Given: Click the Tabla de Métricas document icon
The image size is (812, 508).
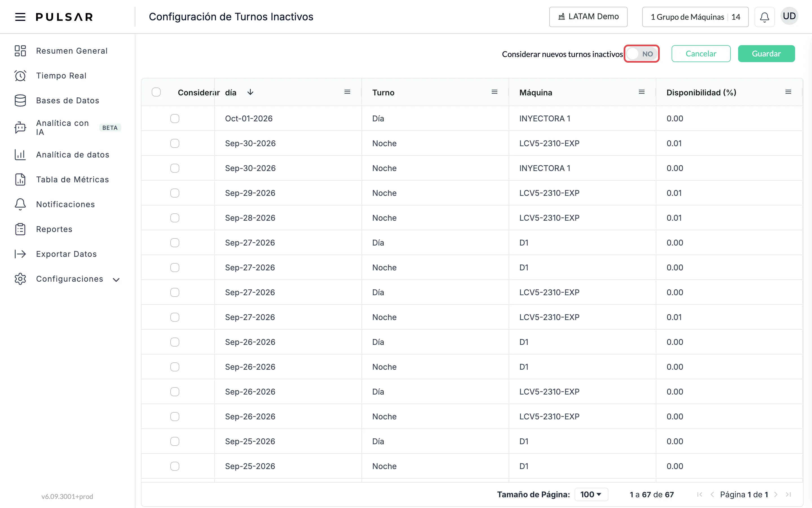Looking at the screenshot, I should tap(20, 179).
